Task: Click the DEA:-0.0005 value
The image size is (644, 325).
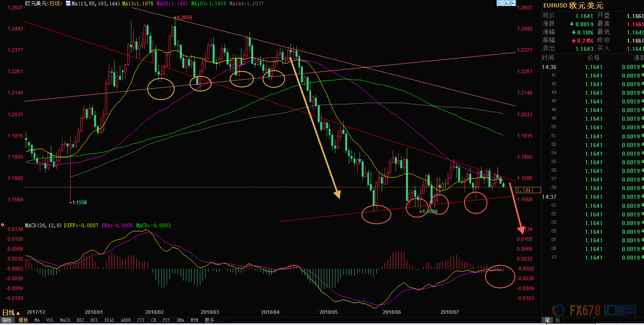Action: (117, 225)
